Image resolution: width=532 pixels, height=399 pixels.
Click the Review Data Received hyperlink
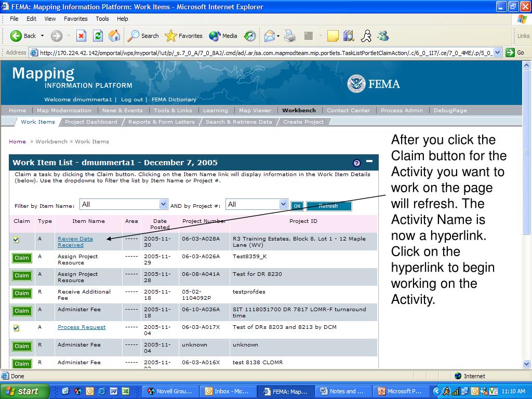tap(75, 242)
